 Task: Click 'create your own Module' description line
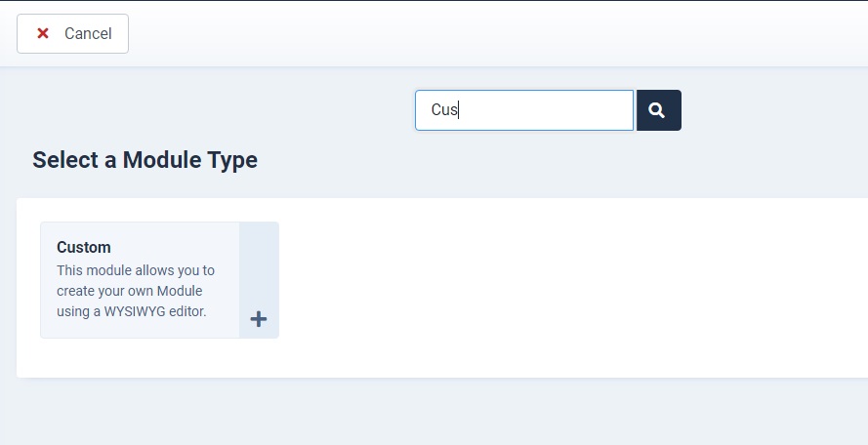click(130, 291)
